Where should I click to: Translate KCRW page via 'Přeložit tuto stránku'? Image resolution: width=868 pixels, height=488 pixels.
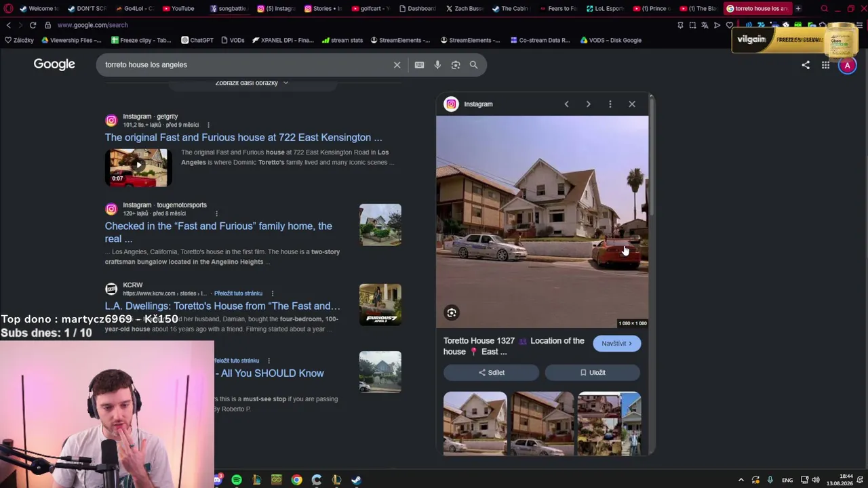[x=238, y=293]
